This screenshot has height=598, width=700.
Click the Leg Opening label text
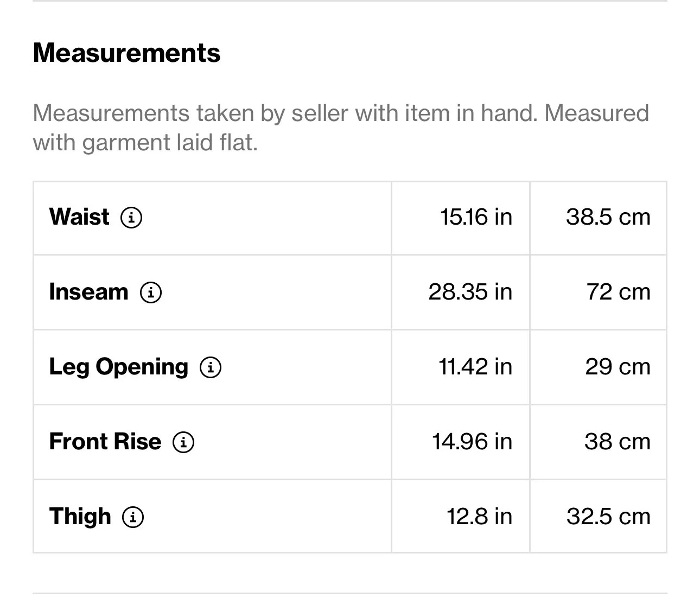[x=118, y=367]
